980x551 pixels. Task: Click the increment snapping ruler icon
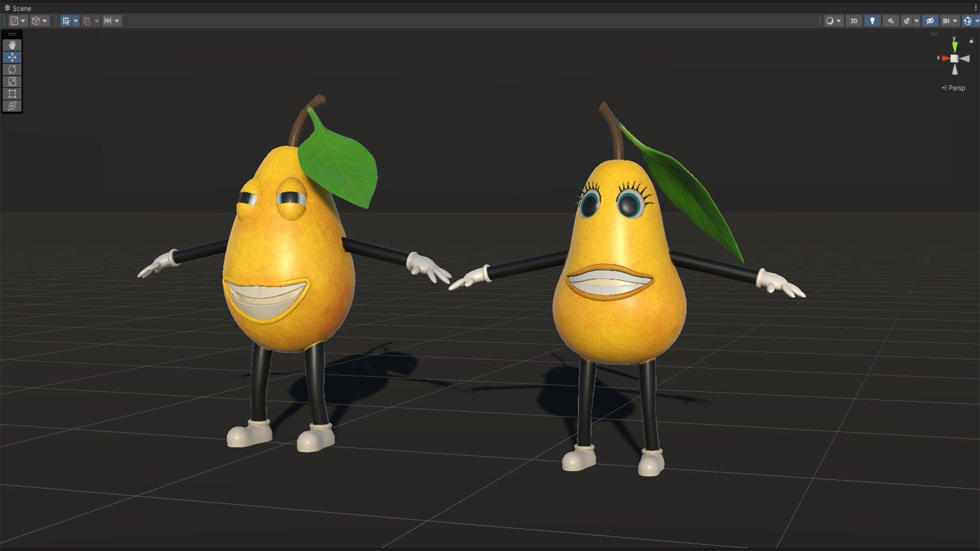pyautogui.click(x=108, y=21)
